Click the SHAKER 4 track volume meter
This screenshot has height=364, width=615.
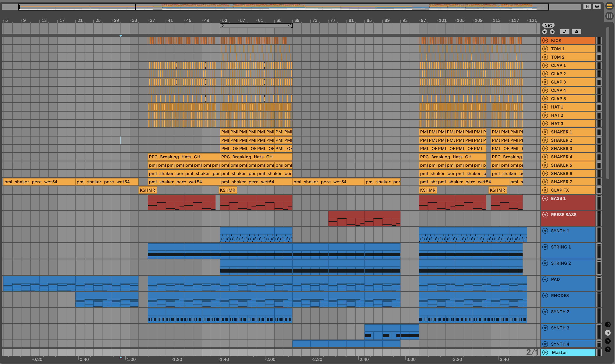(599, 157)
